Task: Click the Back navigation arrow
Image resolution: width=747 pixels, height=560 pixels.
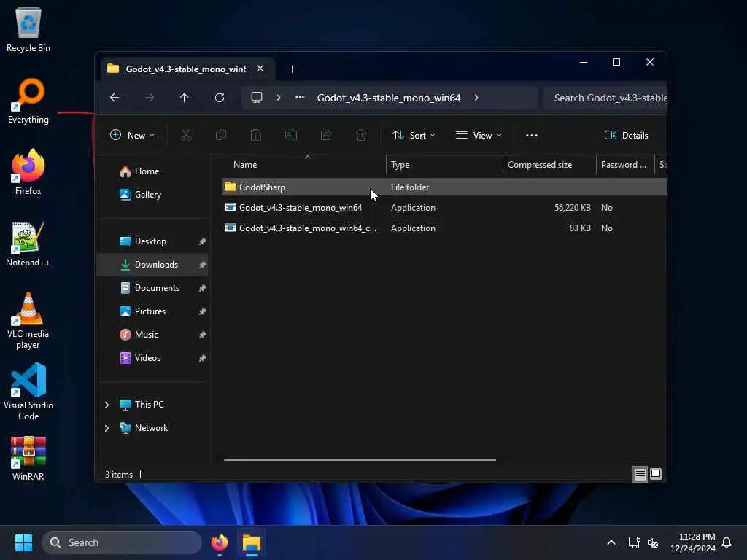Action: 115,98
